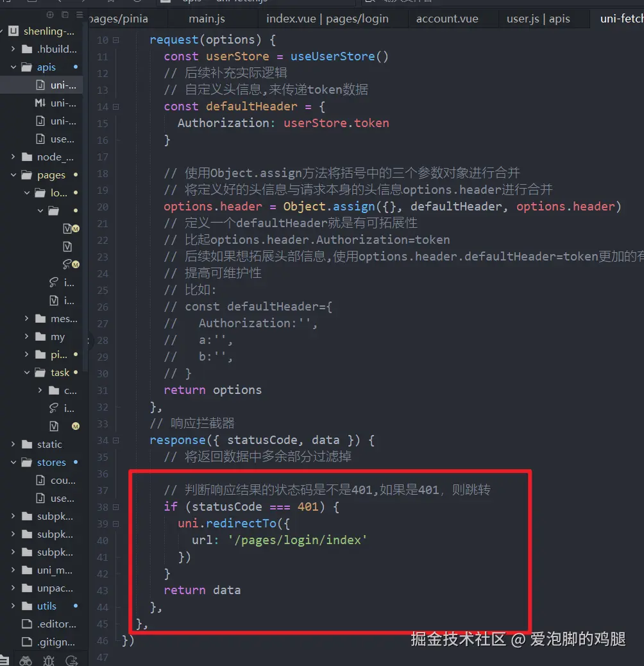Click line number 17 in the gutter
The height and width of the screenshot is (666, 644).
click(103, 157)
